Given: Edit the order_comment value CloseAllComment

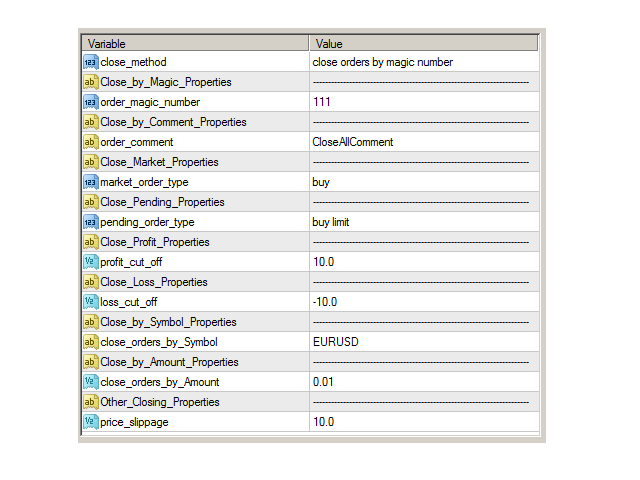Looking at the screenshot, I should pos(353,142).
